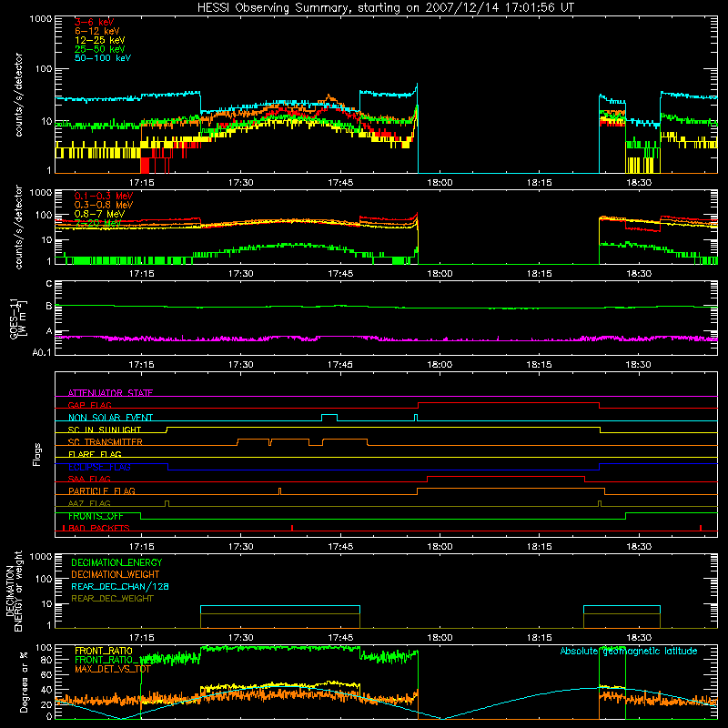Click the yellow FRONT_RATIO legend label
The height and width of the screenshot is (728, 728).
104,651
